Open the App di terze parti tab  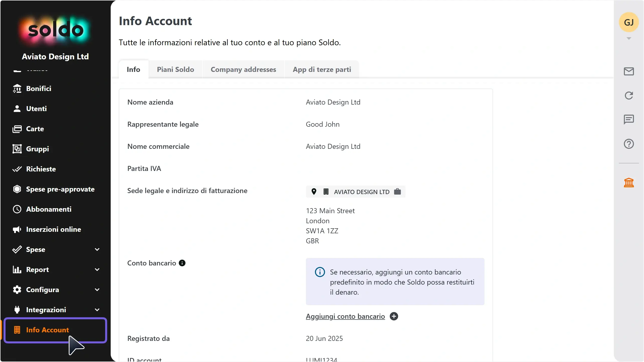(x=322, y=69)
